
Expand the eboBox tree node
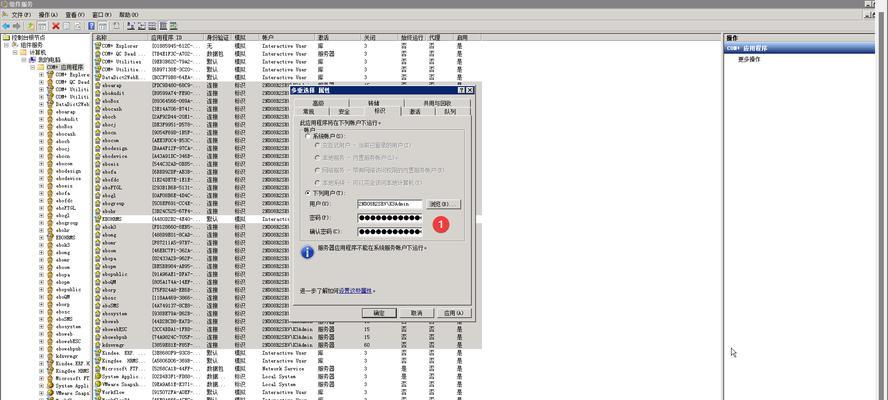[x=41, y=126]
